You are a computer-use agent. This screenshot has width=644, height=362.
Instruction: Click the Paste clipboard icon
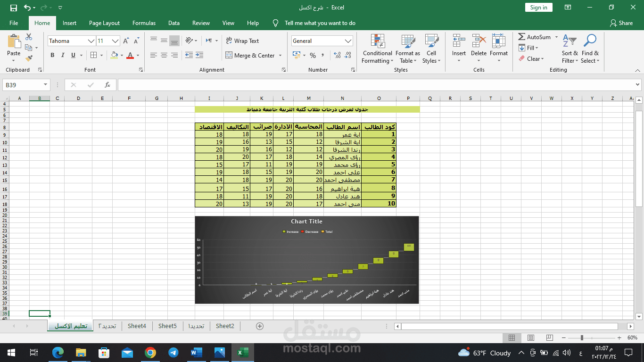tap(14, 41)
